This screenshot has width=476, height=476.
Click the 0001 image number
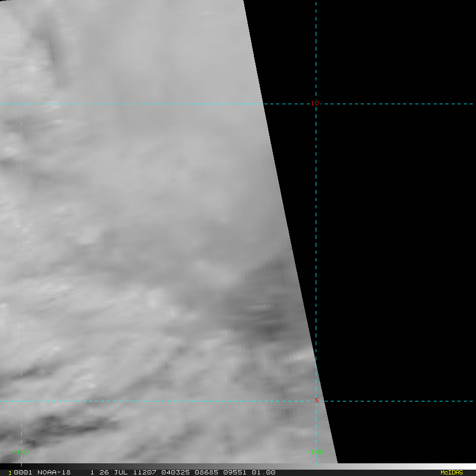click(23, 472)
